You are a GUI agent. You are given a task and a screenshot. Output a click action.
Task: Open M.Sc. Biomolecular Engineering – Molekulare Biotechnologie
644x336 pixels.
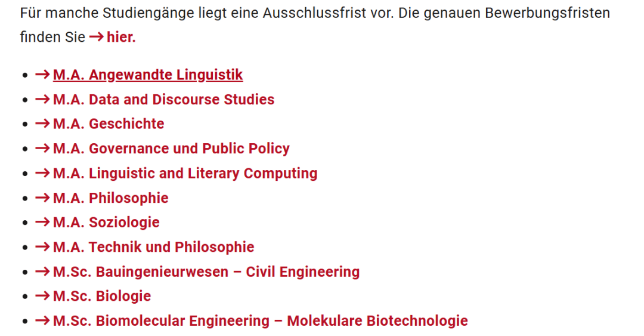click(x=260, y=321)
